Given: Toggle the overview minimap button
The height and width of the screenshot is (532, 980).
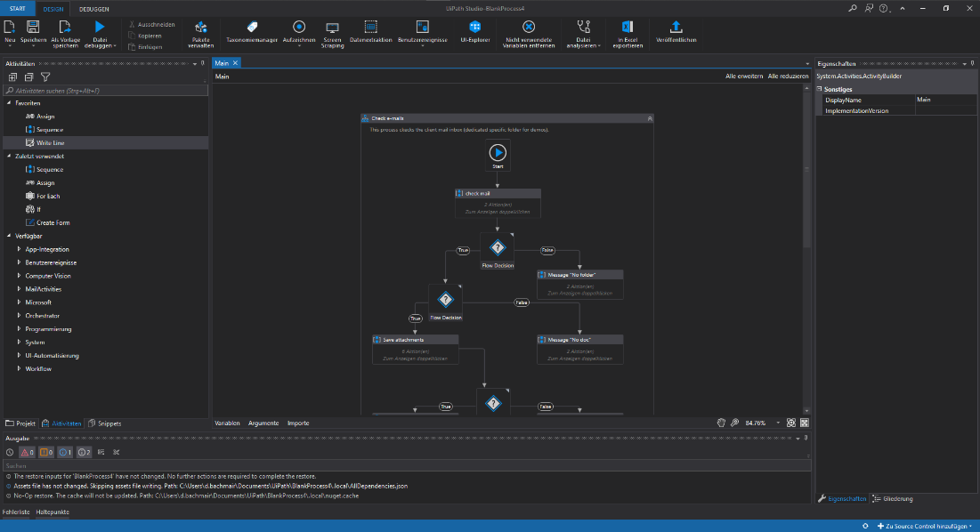Looking at the screenshot, I should point(805,423).
